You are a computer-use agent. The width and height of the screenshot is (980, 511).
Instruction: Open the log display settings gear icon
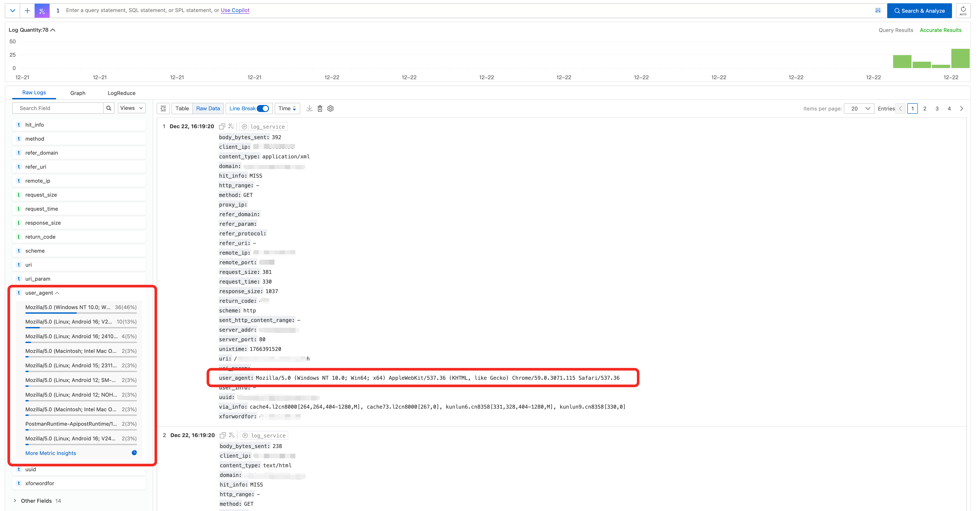click(330, 108)
